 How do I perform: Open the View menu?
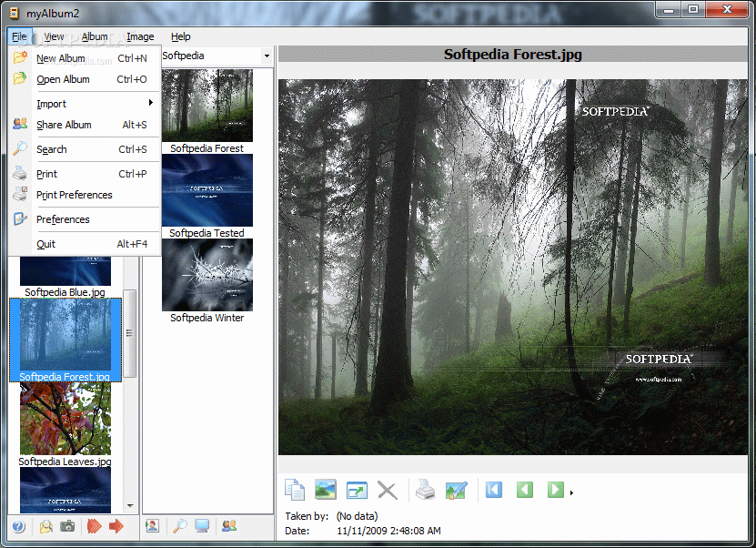[x=54, y=36]
